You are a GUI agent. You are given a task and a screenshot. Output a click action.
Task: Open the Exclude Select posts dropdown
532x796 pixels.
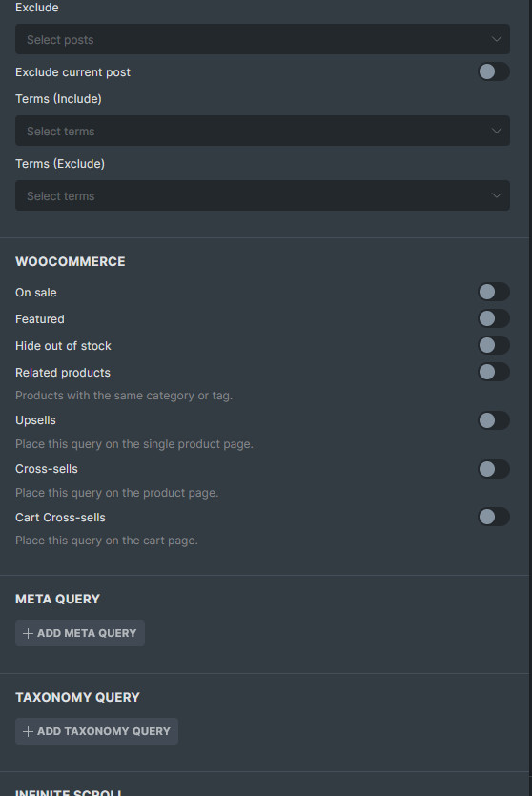[262, 39]
